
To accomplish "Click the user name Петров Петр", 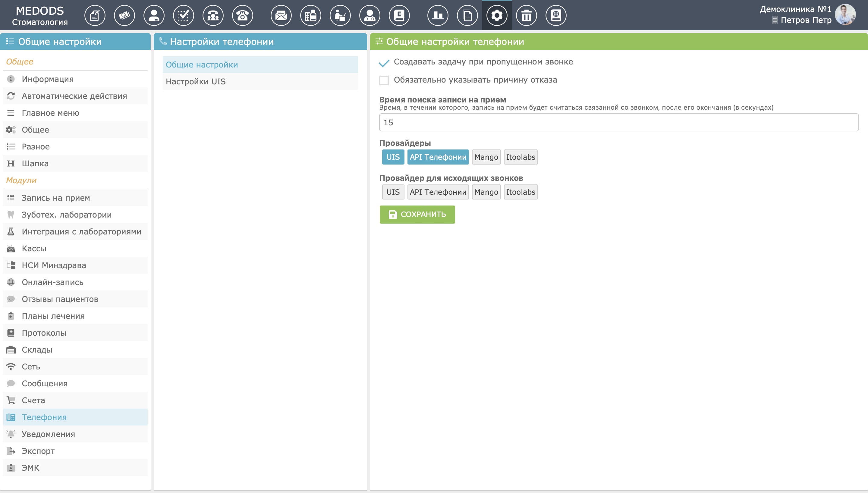I will [x=806, y=20].
